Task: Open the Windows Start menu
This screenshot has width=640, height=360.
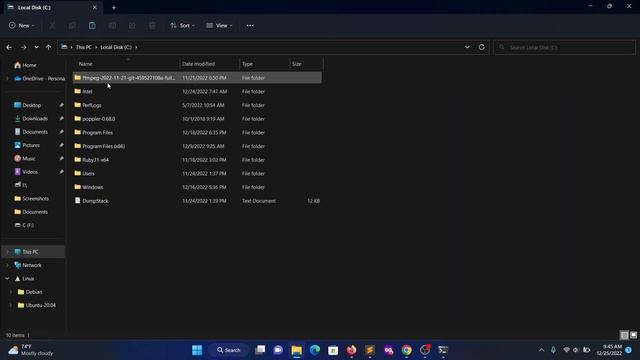Action: (197, 350)
